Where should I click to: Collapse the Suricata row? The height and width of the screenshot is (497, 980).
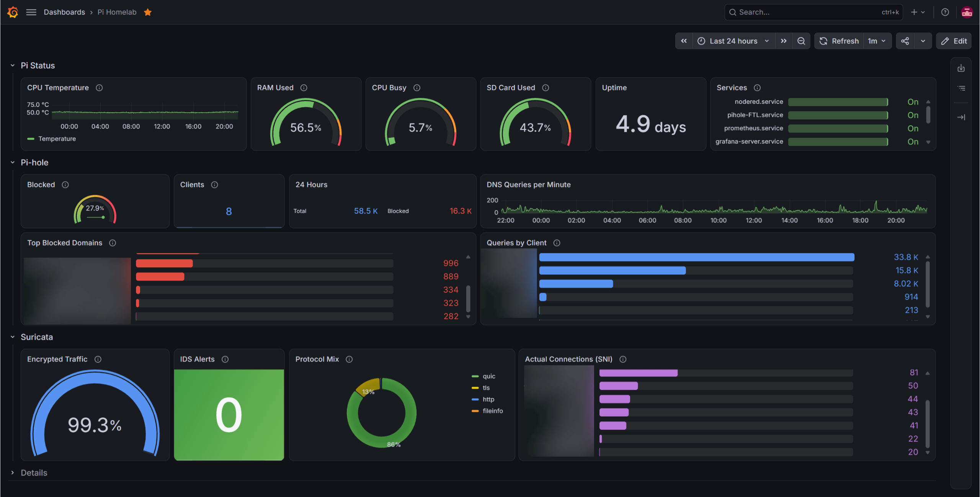(13, 337)
